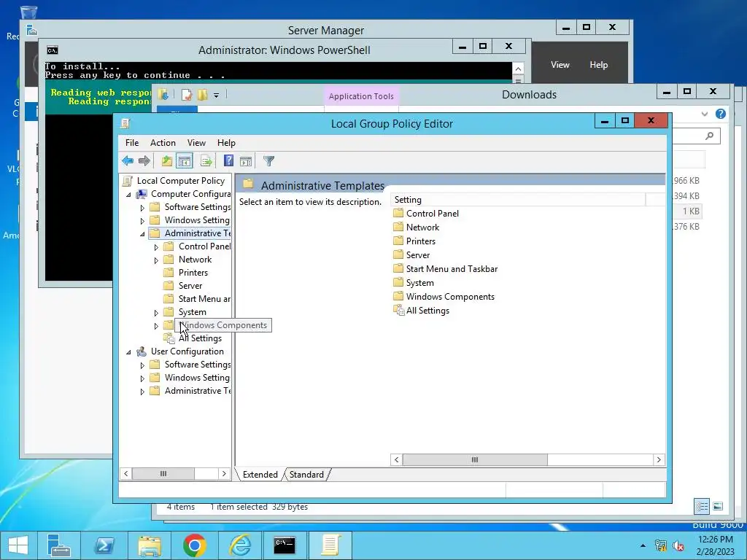Open PowerShell from the taskbar

[x=104, y=545]
